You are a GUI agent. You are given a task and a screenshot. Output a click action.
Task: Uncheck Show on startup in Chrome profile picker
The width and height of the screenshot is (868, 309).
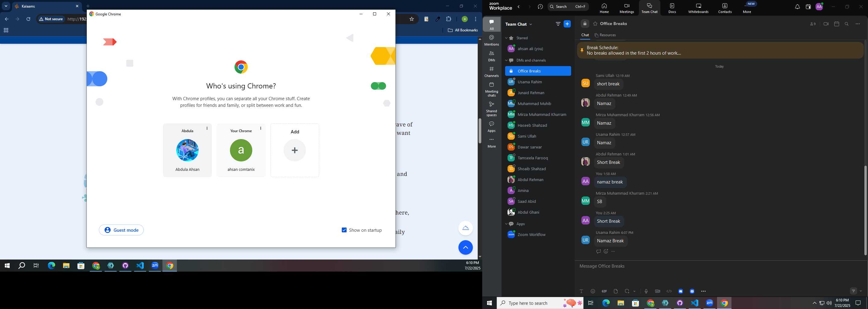point(344,230)
